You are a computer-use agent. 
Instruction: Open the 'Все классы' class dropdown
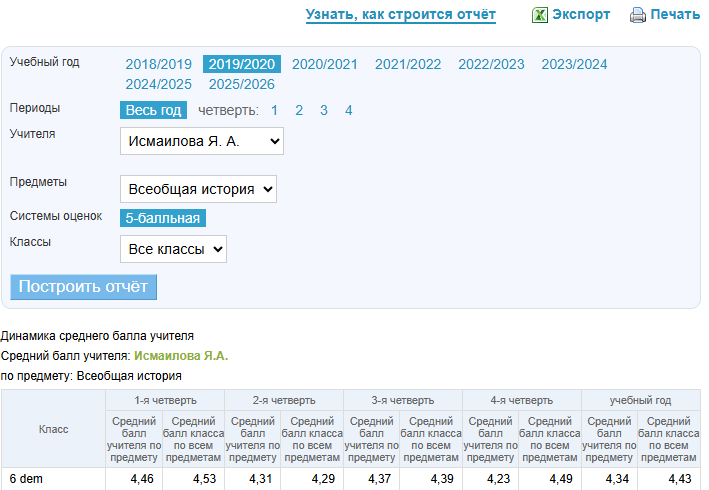[x=173, y=248]
